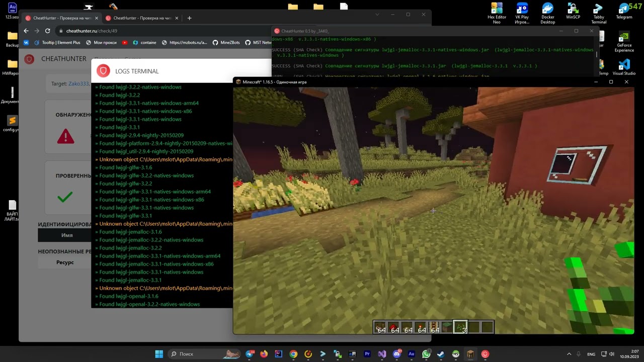Click the 'Found lwjgl_util-2.9.4-nightly-20150209' log line
Image resolution: width=644 pixels, height=362 pixels.
144,151
